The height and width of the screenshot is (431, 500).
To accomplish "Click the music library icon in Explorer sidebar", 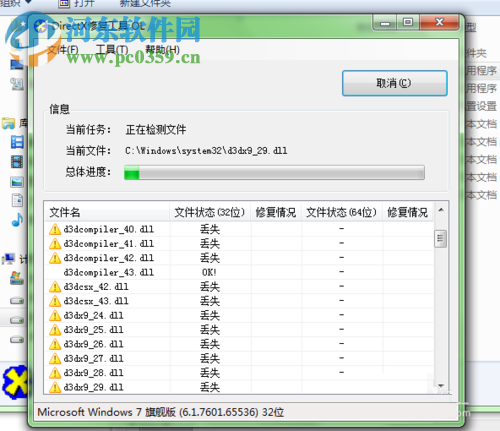I will point(17,220).
